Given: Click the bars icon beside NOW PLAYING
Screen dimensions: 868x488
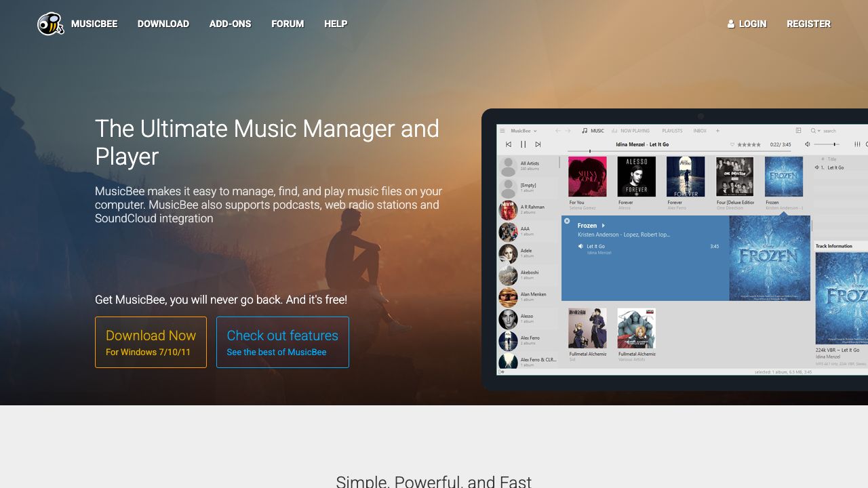Looking at the screenshot, I should 615,131.
